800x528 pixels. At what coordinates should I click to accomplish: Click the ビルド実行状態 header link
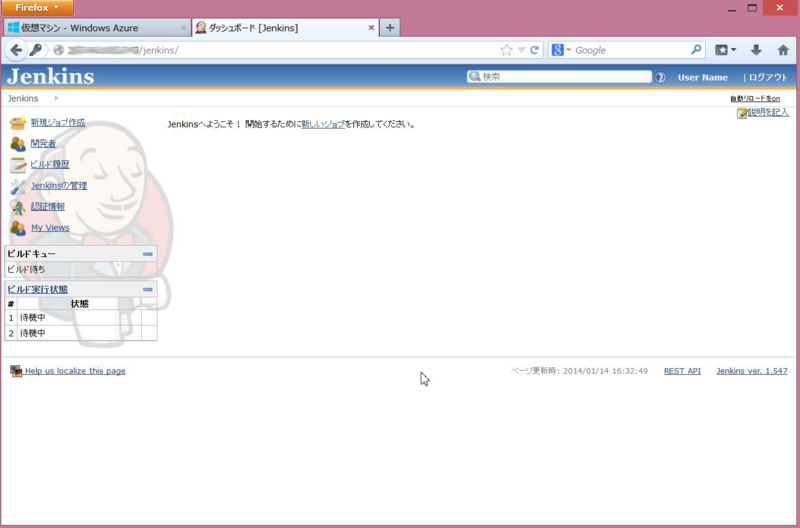[37, 289]
